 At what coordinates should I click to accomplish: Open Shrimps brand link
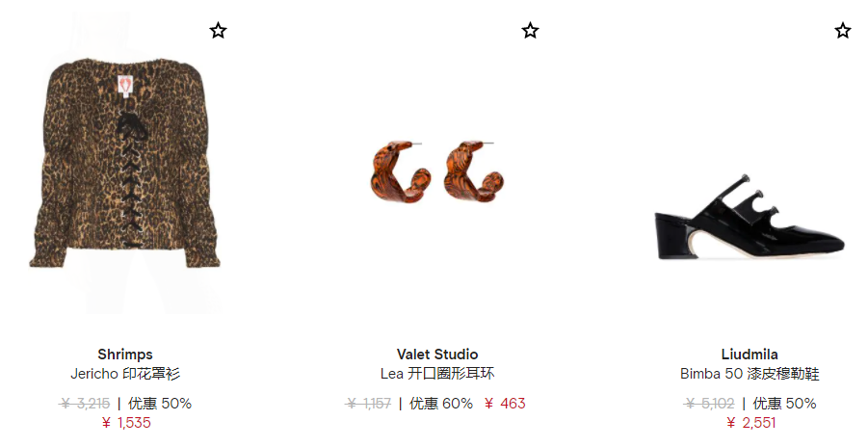(x=125, y=355)
